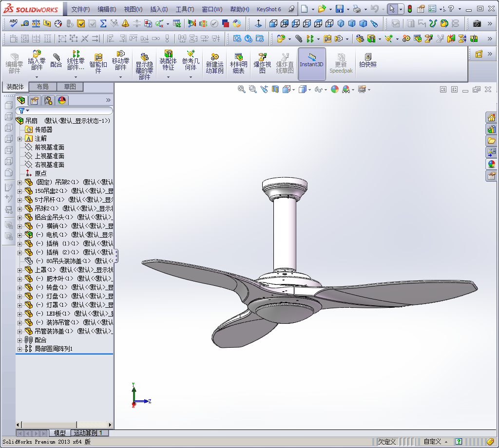This screenshot has width=499, height=448.
Task: Open 材料明细表 bill of materials
Action: click(x=238, y=64)
